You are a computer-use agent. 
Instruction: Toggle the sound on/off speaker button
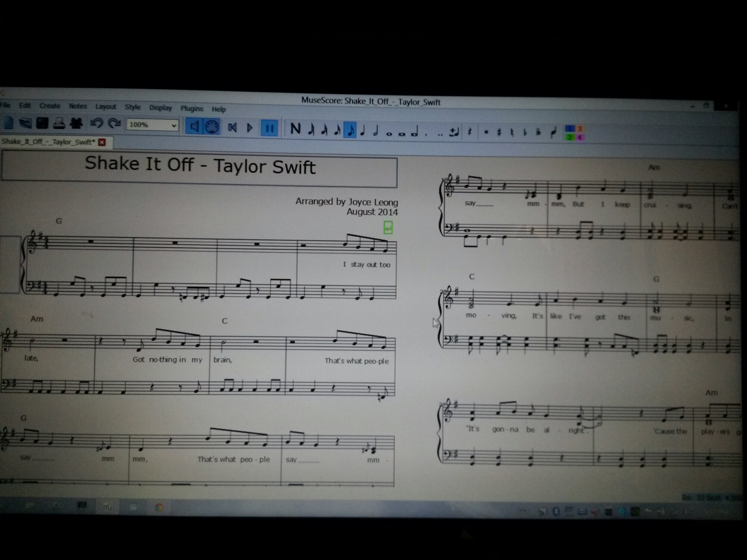(194, 127)
